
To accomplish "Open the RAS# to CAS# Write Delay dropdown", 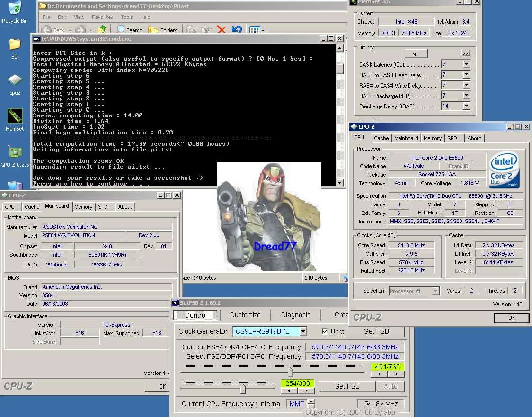I will [467, 85].
